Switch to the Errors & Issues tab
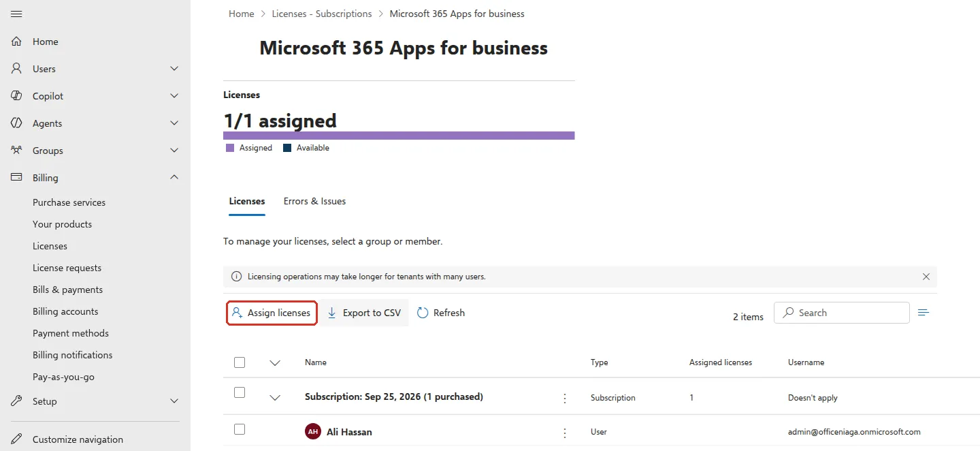 (314, 202)
